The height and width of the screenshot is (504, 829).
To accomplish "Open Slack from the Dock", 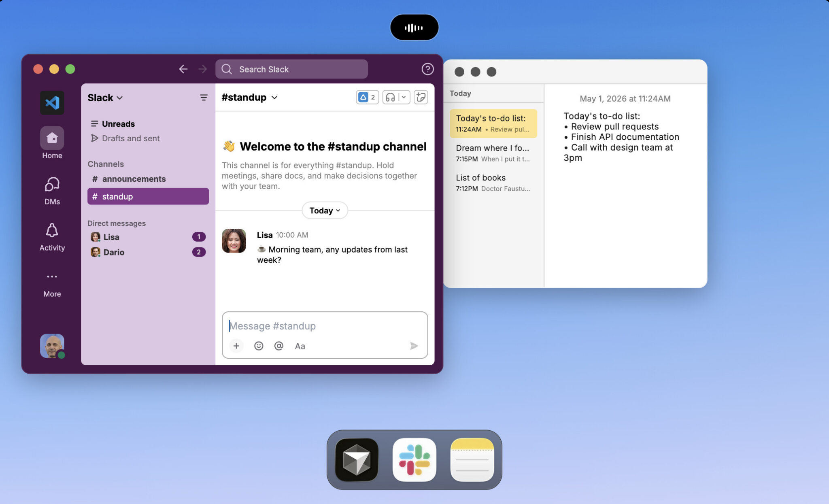I will coord(414,460).
